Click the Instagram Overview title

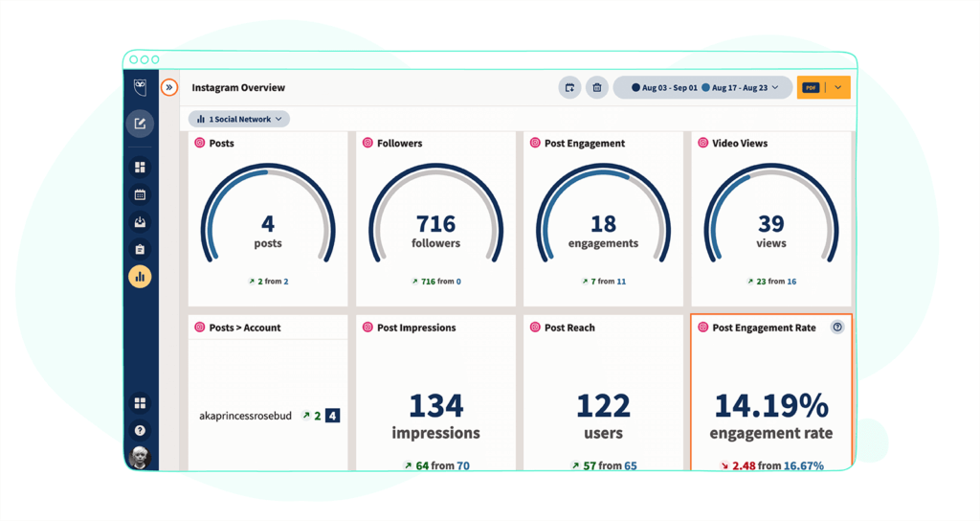[x=238, y=87]
